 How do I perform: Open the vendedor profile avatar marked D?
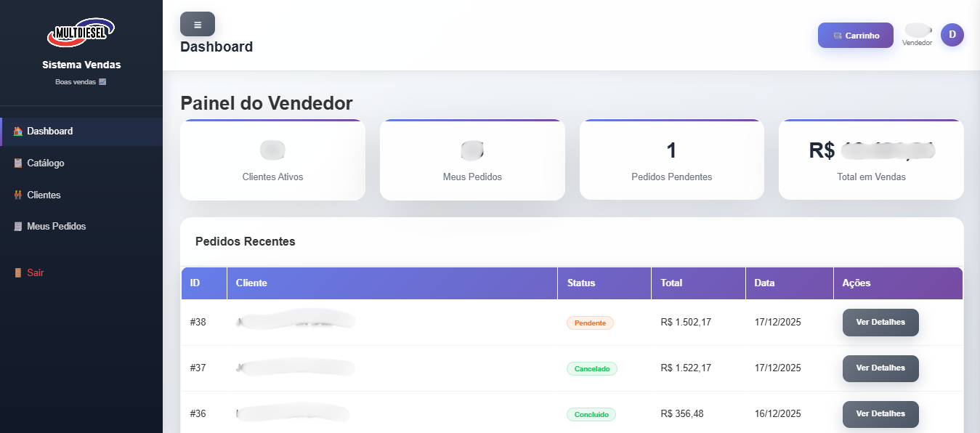952,34
